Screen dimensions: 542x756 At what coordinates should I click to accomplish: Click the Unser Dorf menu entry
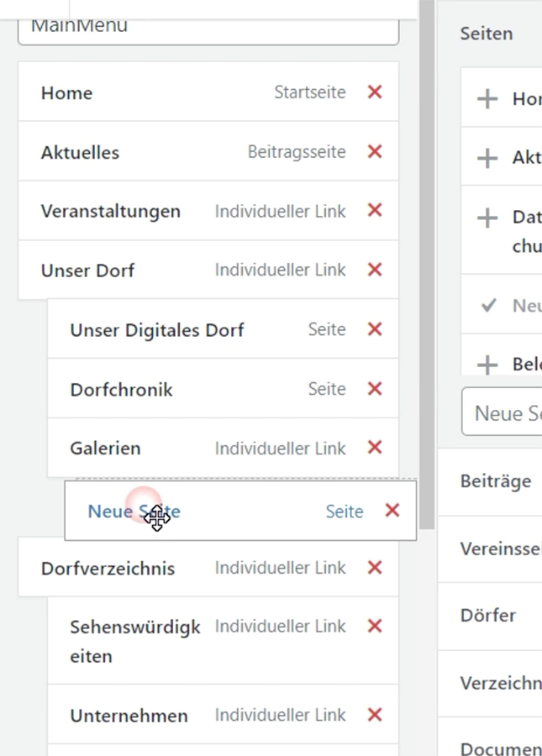point(87,270)
